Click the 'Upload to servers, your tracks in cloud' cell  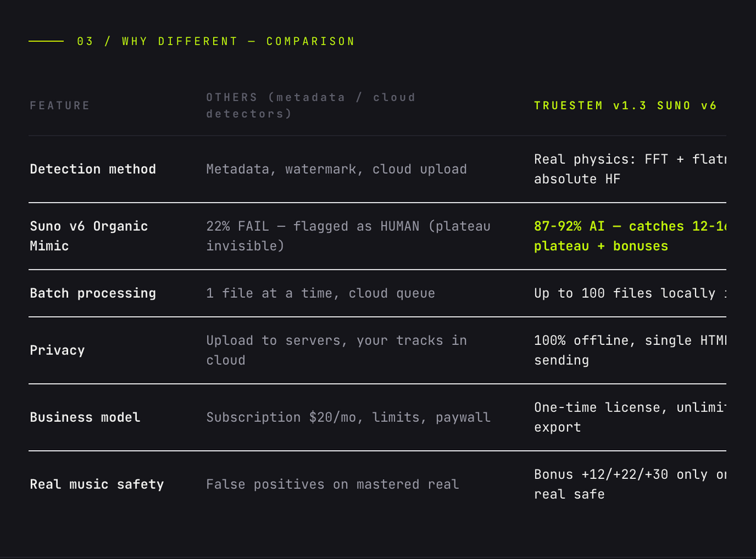[336, 351]
